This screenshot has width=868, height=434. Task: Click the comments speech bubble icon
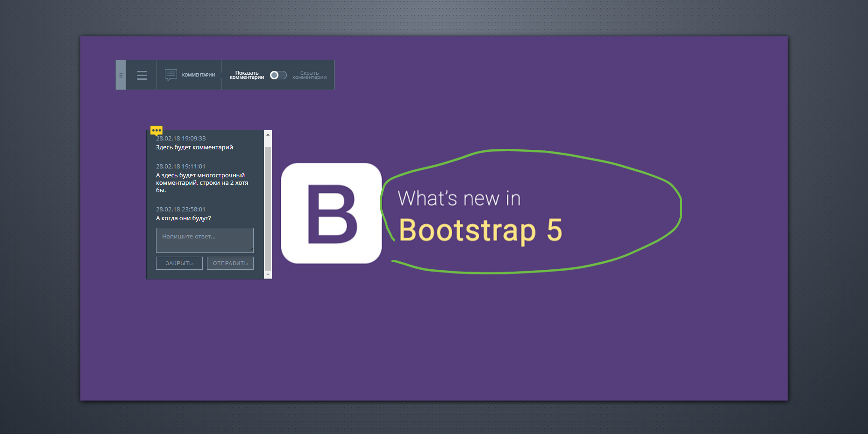click(x=171, y=75)
